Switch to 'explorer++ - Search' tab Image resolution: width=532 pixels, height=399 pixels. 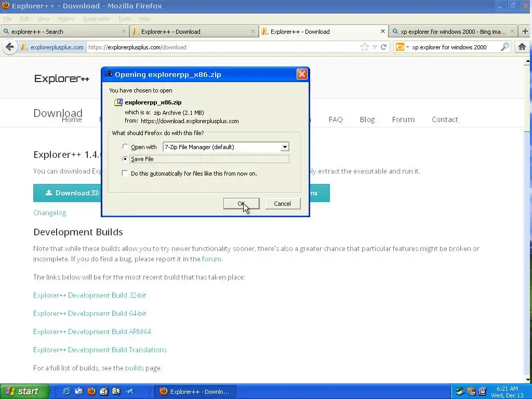pyautogui.click(x=64, y=32)
